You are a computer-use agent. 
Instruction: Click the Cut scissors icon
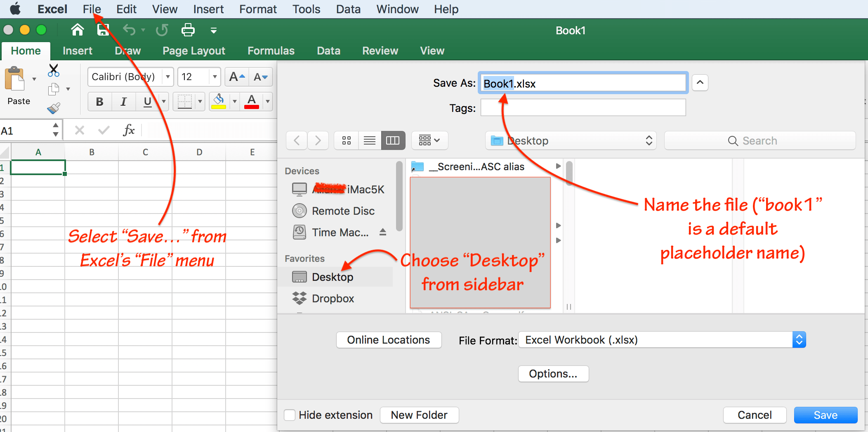[54, 70]
